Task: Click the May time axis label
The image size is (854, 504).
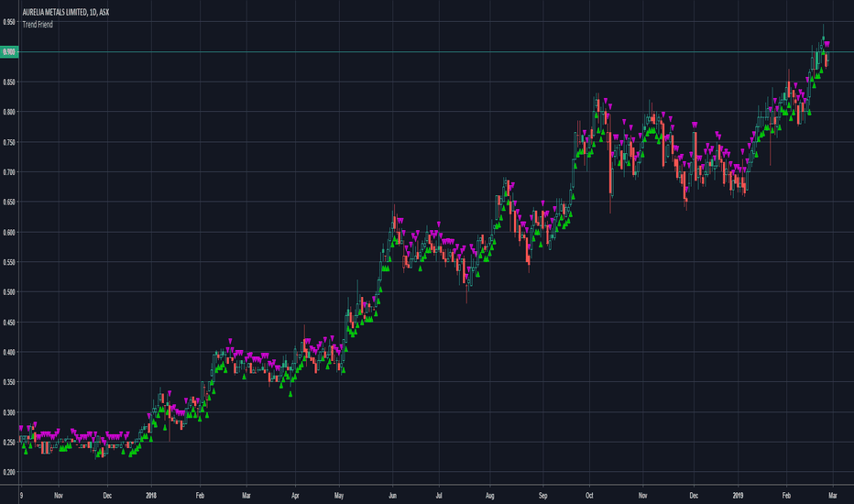Action: (x=339, y=496)
